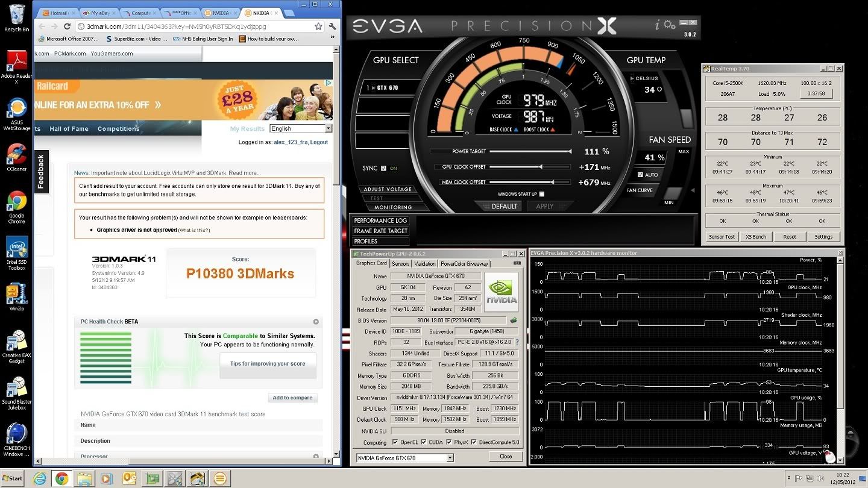Open the English language dropdown
The image size is (868, 488).
point(300,128)
